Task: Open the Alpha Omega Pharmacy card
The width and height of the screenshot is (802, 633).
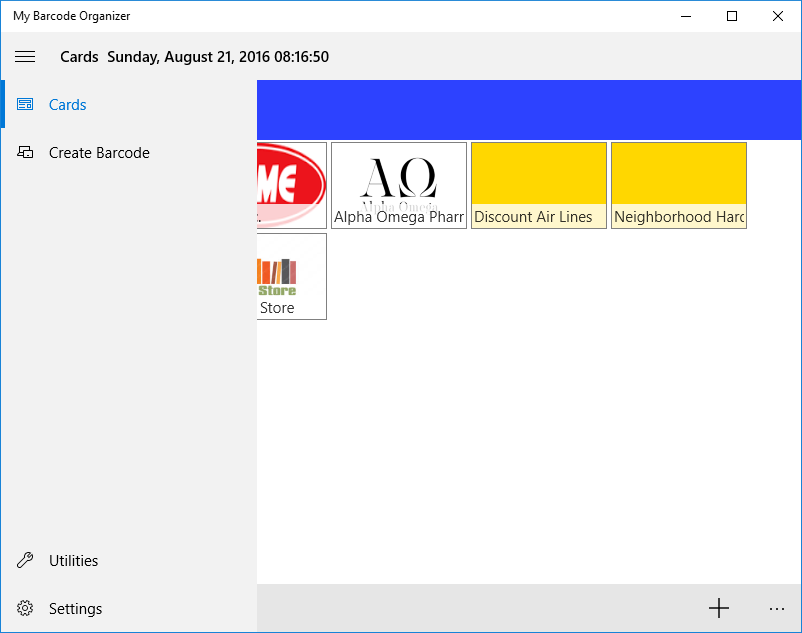Action: tap(398, 185)
